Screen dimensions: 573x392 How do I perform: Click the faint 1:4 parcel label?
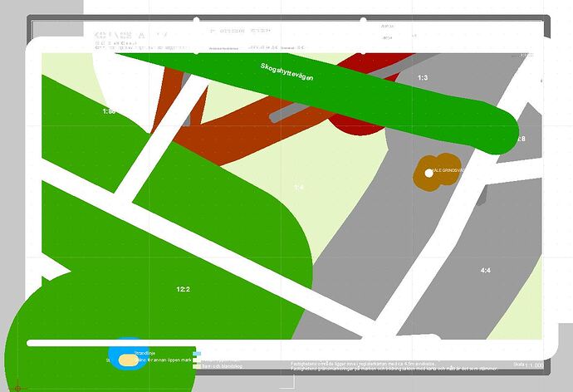point(299,188)
